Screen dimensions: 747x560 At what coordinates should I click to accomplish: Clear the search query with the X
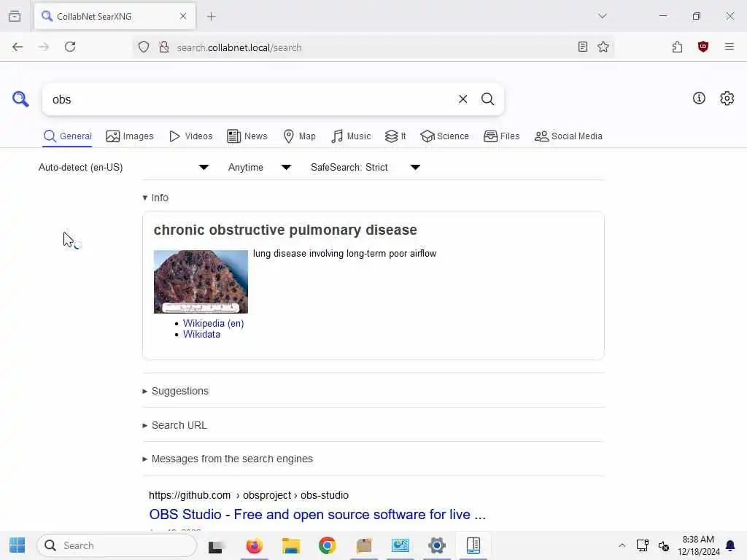click(462, 99)
